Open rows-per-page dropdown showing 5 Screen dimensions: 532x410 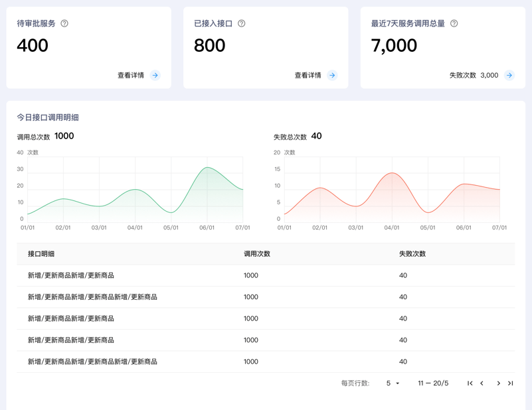pyautogui.click(x=393, y=383)
